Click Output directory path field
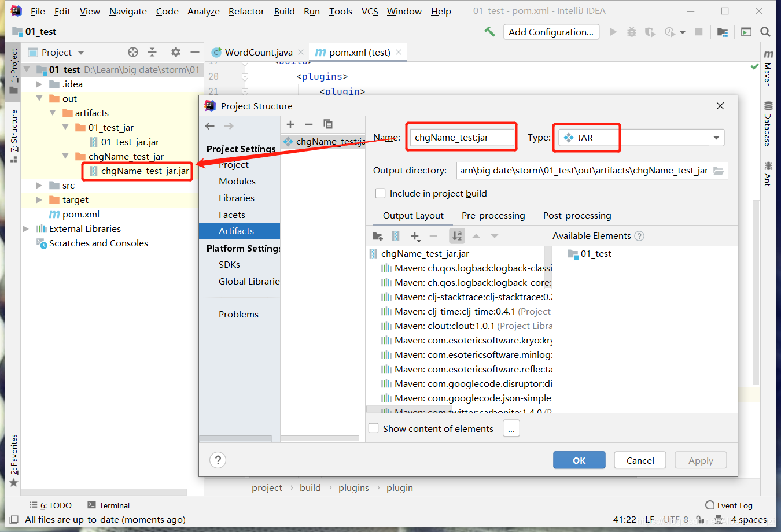Image resolution: width=781 pixels, height=532 pixels. 584,171
